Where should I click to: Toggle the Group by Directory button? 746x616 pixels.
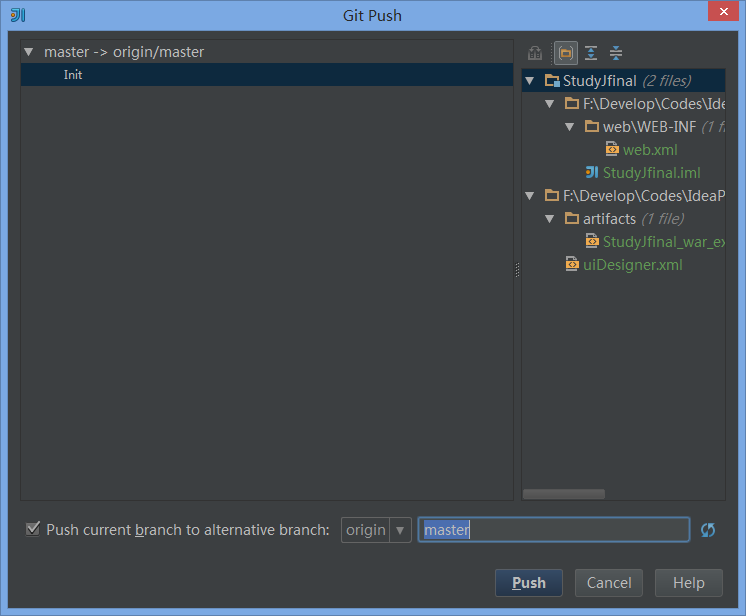(x=565, y=53)
